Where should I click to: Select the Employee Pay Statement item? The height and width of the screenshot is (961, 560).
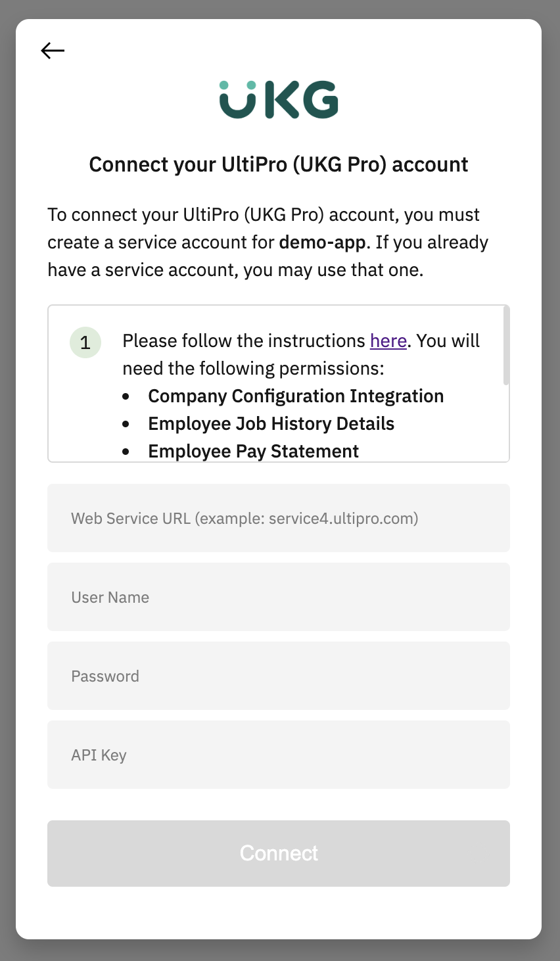coord(253,451)
